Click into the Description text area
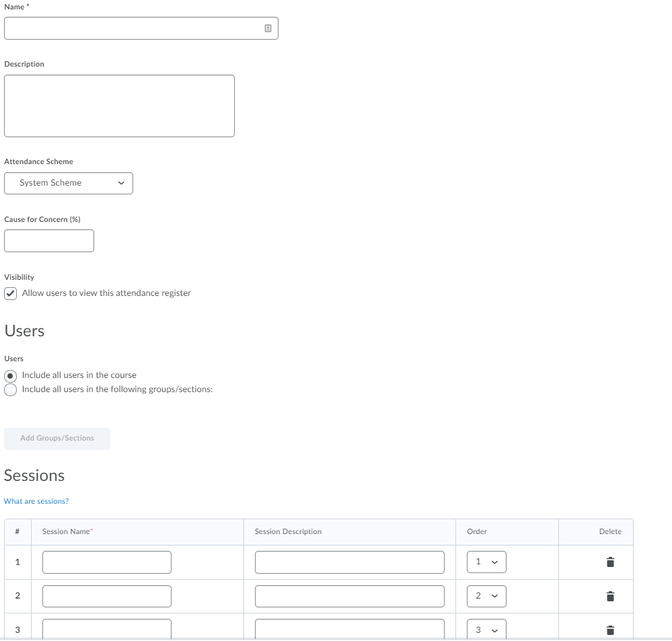Screen dimensions: 672x641 (119, 106)
